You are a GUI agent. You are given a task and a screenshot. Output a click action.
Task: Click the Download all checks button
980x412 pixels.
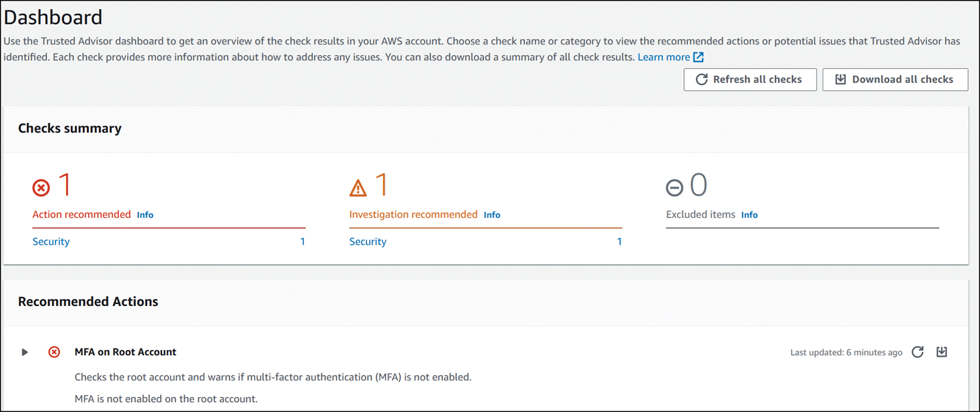pyautogui.click(x=895, y=79)
